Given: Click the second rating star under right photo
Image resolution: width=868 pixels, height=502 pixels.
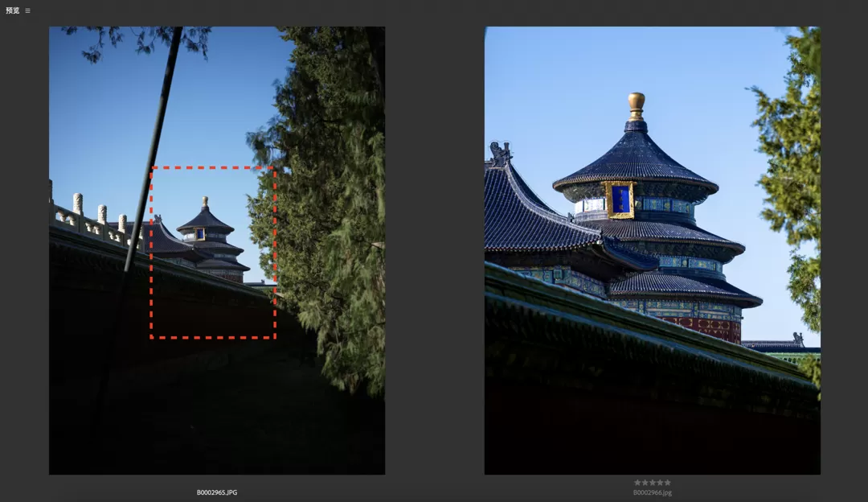Looking at the screenshot, I should pos(645,483).
